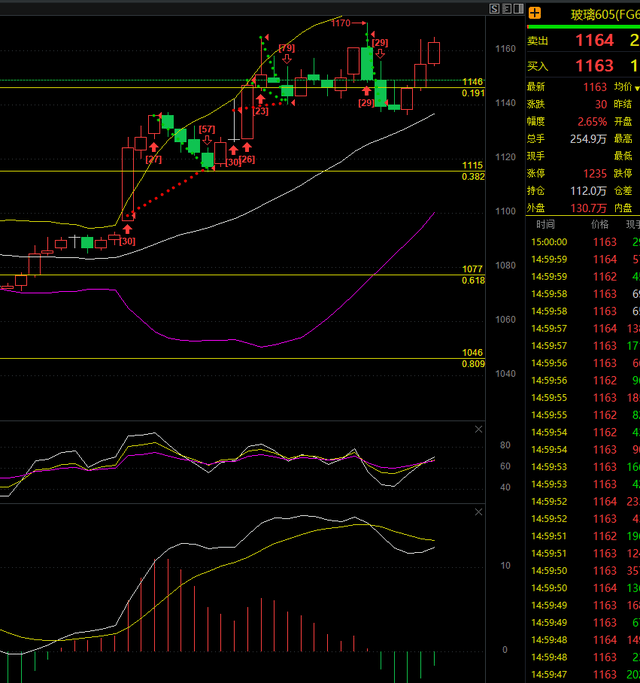
Task: Close the MACD indicator sub-panel
Action: [478, 512]
